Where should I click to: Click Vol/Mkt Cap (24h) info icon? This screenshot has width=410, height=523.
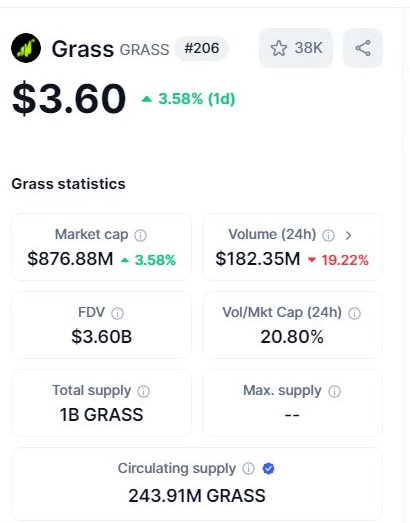coord(354,314)
